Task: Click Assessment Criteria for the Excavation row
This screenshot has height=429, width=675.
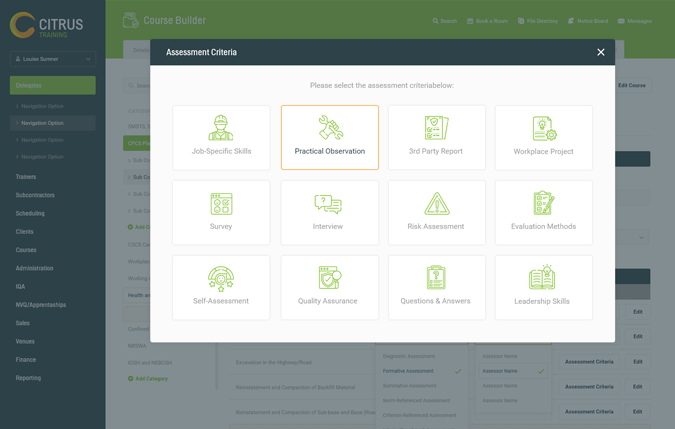Action: pos(589,362)
